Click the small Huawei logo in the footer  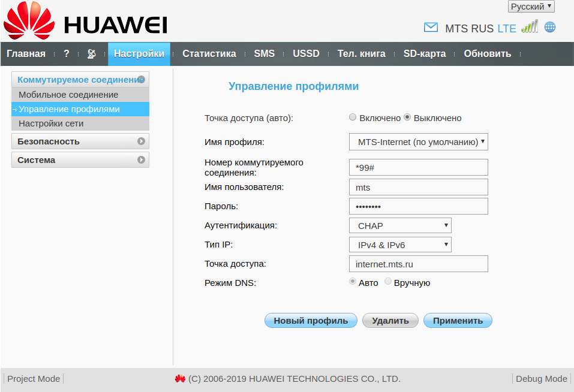coord(180,379)
